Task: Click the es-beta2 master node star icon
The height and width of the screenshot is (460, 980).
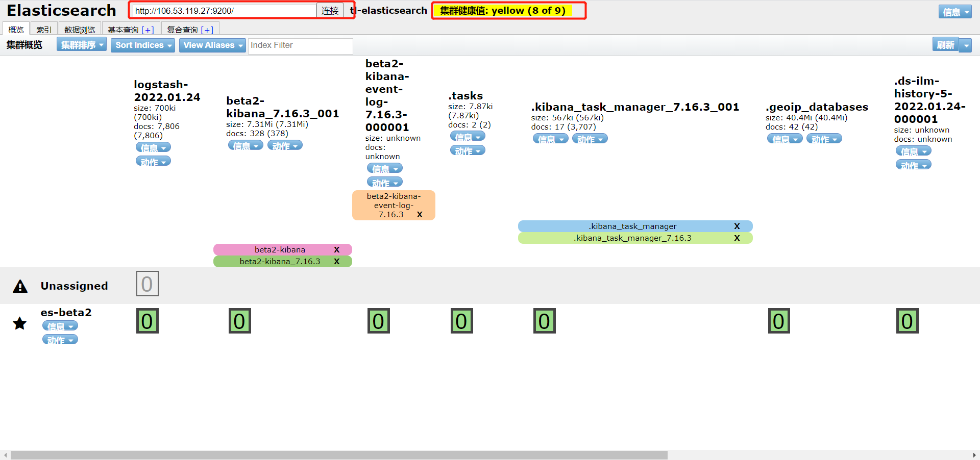Action: [x=20, y=323]
